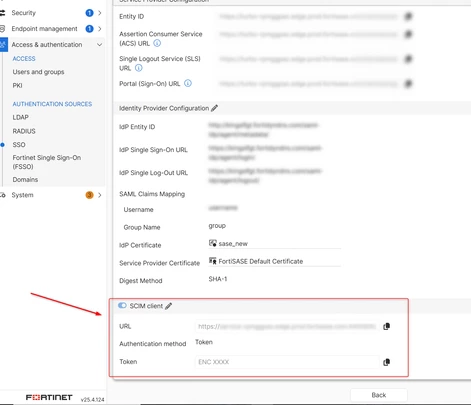The image size is (471, 405).
Task: Copy the SCIM client URL
Action: (387, 326)
